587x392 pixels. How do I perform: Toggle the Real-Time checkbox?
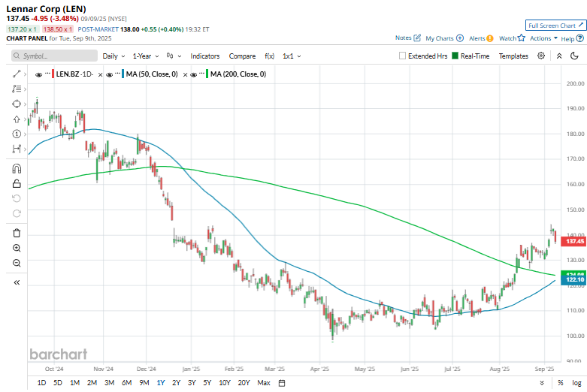455,56
